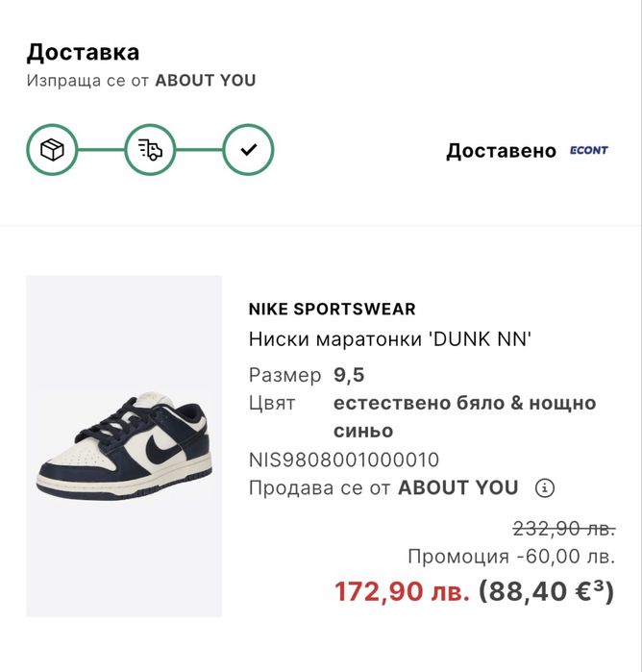Image resolution: width=642 pixels, height=672 pixels.
Task: Click the package box step icon
Action: click(52, 150)
